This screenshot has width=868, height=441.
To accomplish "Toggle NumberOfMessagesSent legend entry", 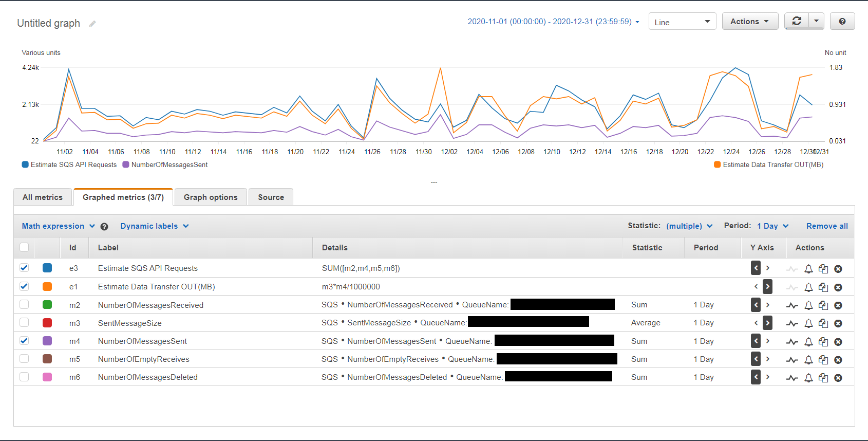I will (165, 165).
